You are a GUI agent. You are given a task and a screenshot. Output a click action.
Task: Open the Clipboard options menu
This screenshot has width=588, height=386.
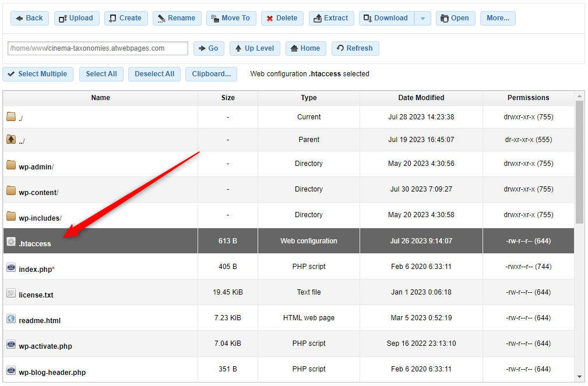tap(211, 74)
